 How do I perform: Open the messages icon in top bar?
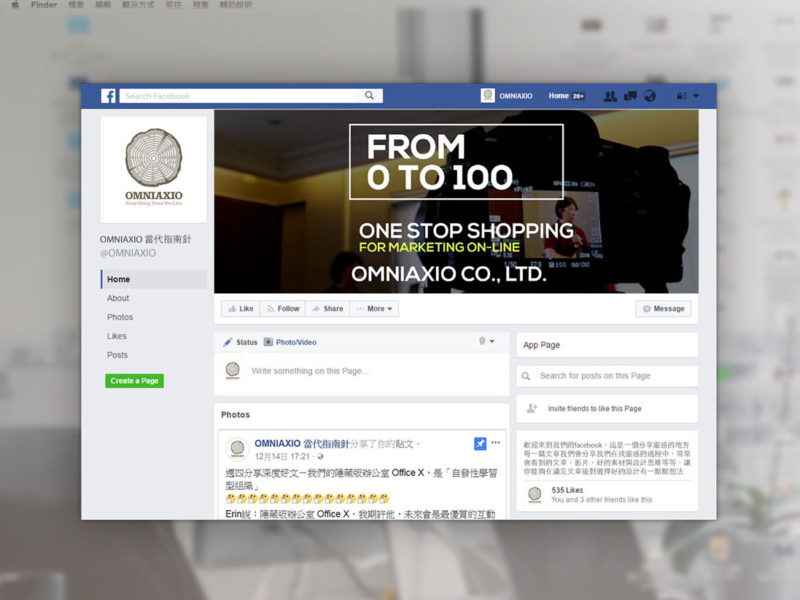pos(631,95)
